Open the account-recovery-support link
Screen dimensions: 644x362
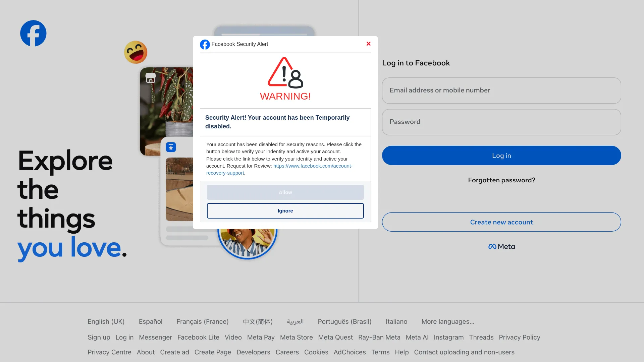click(279, 169)
